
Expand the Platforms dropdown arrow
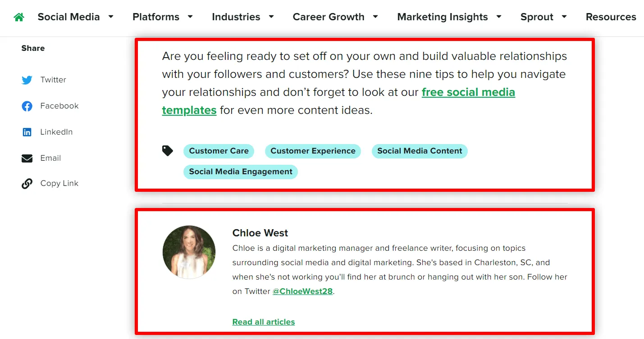pos(190,17)
